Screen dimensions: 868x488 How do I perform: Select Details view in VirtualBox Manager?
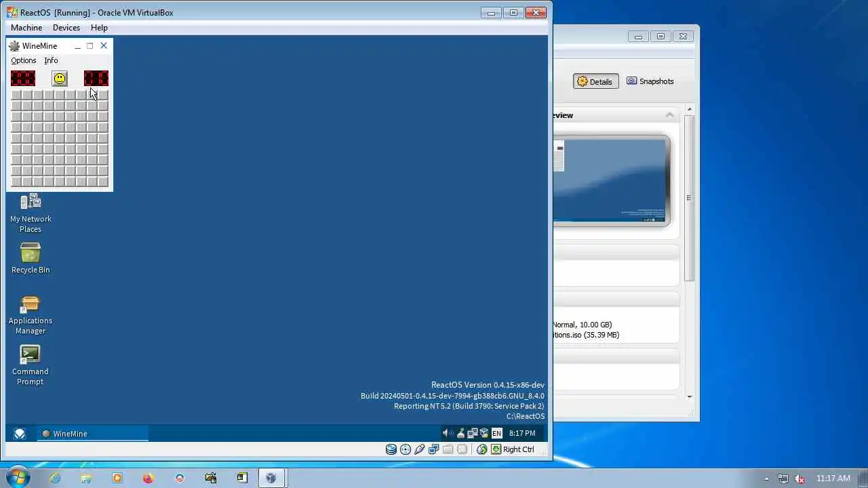point(595,81)
